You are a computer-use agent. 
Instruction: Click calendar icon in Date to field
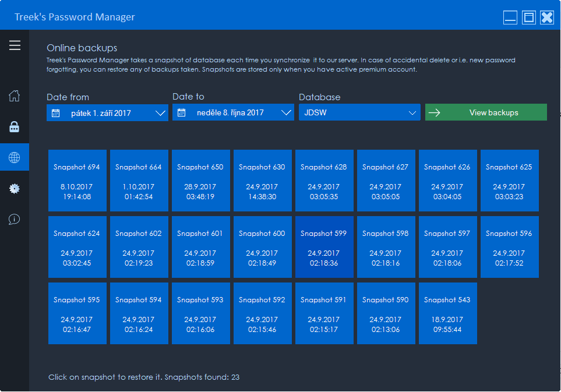(x=182, y=113)
